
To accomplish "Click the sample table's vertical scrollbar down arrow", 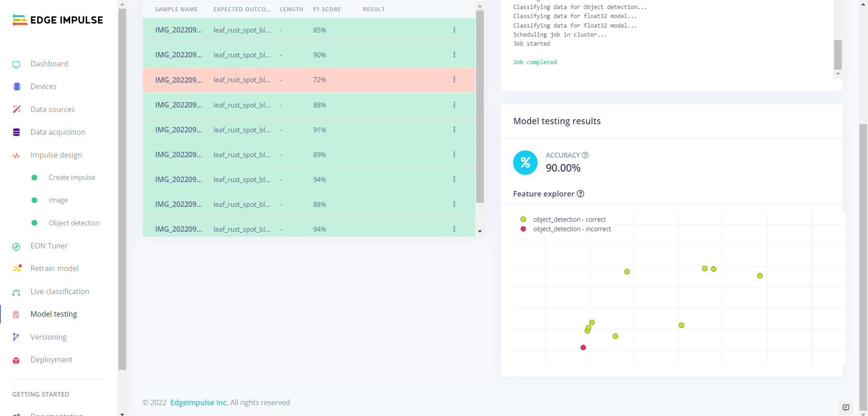I will click(480, 231).
